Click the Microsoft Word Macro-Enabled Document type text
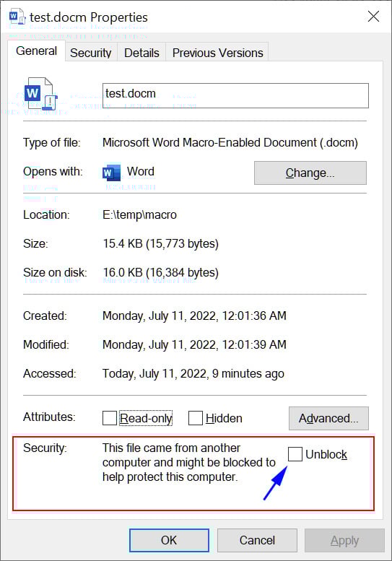The height and width of the screenshot is (561, 392). pos(230,143)
